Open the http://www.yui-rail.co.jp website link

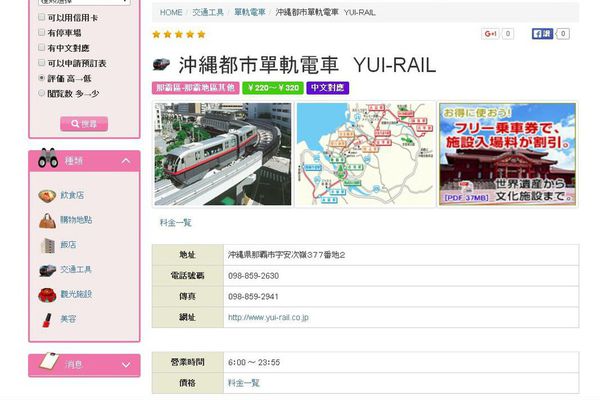click(268, 318)
